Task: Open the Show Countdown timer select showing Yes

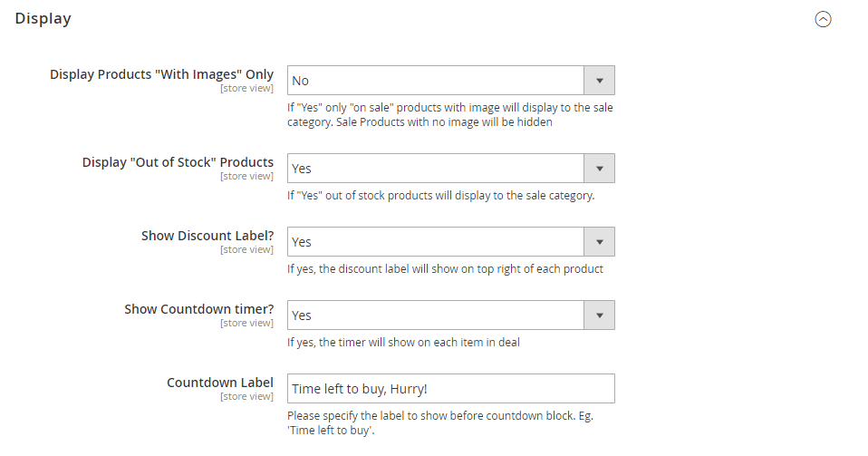Action: tap(435, 315)
